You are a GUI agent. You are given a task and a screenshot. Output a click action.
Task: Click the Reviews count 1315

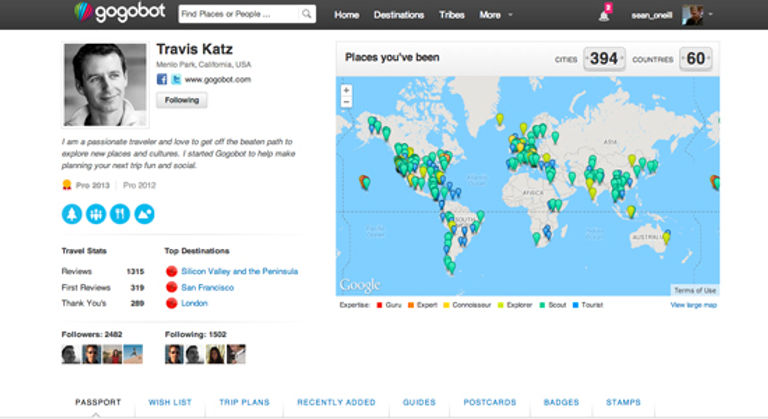[x=135, y=271]
